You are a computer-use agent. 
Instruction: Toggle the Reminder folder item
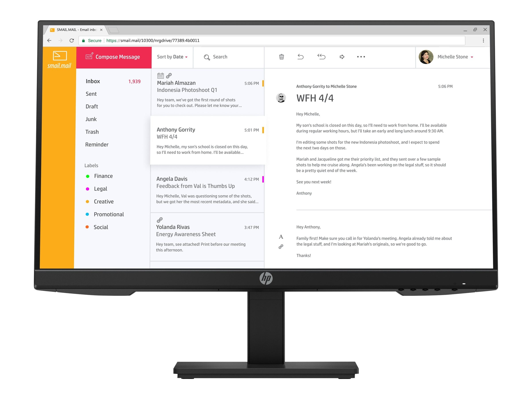[96, 144]
